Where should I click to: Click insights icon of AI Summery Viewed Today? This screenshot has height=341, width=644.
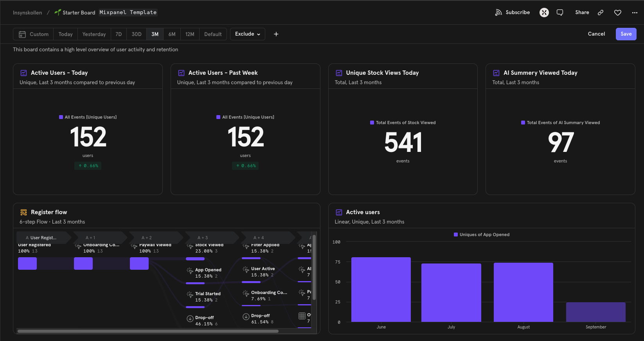[x=496, y=73]
